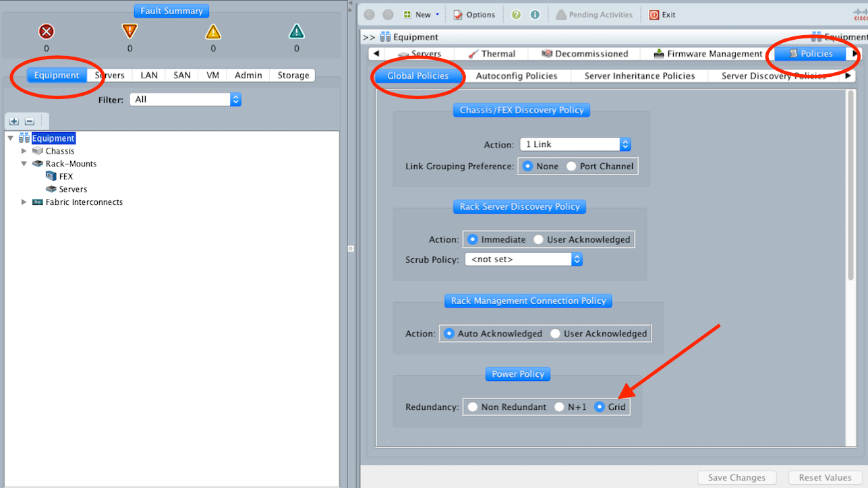Select Port Channel link grouping preference
Viewport: 868px width, 488px height.
(x=571, y=166)
